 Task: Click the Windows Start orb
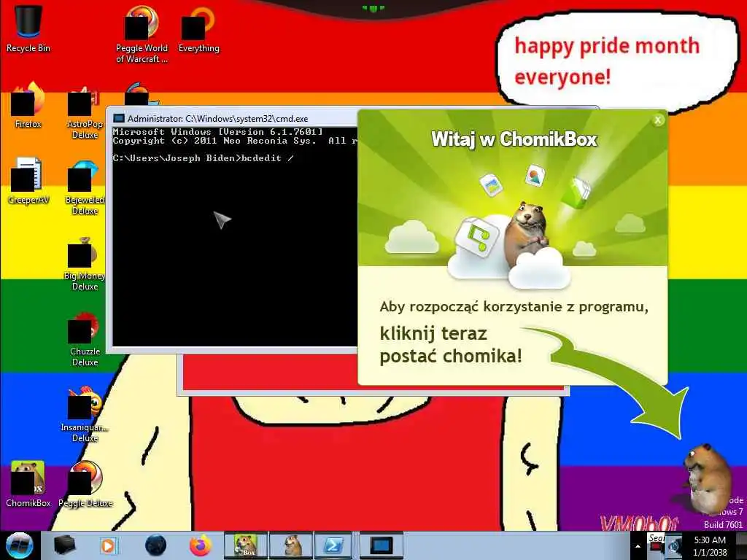[20, 545]
